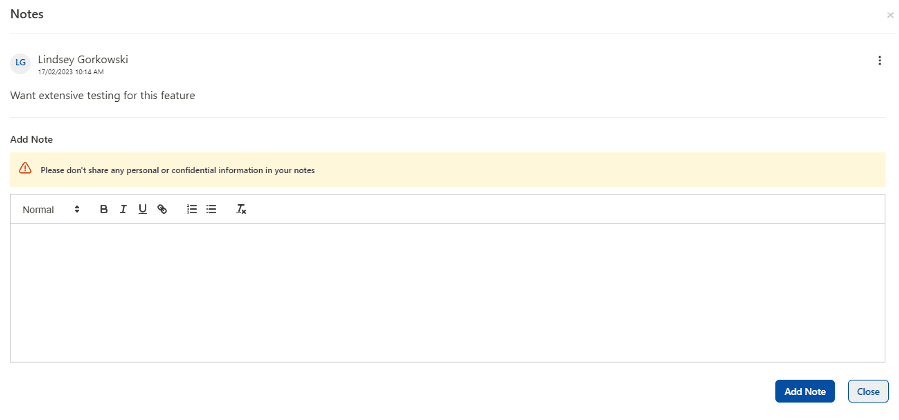The width and height of the screenshot is (899, 420).
Task: Click inside the note text editor area
Action: [x=447, y=292]
